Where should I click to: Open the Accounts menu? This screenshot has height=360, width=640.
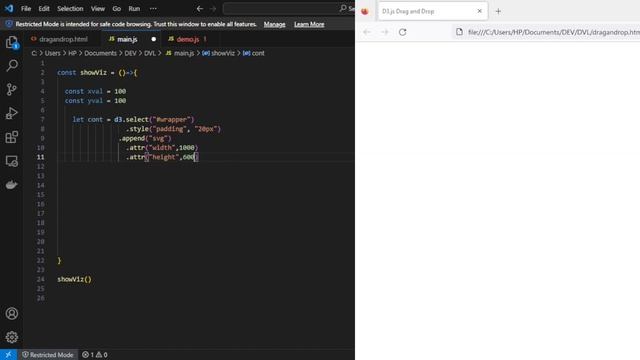[x=12, y=313]
